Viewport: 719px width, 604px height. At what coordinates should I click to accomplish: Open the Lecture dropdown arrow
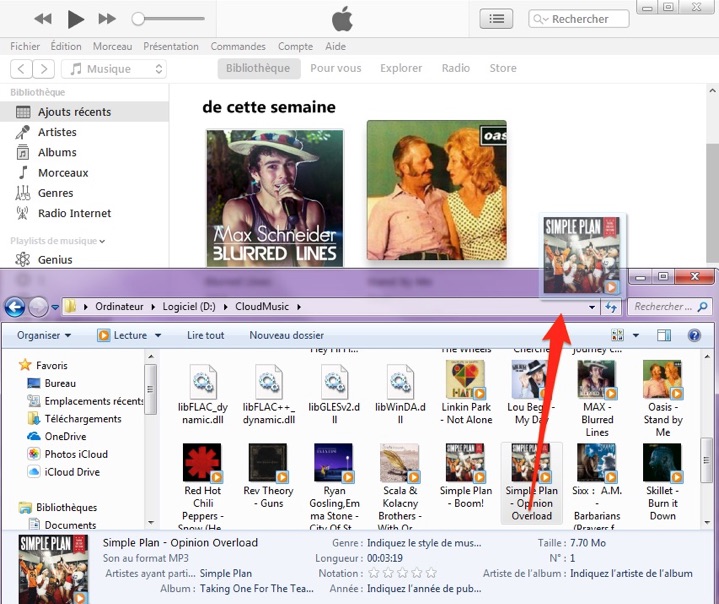coord(158,335)
